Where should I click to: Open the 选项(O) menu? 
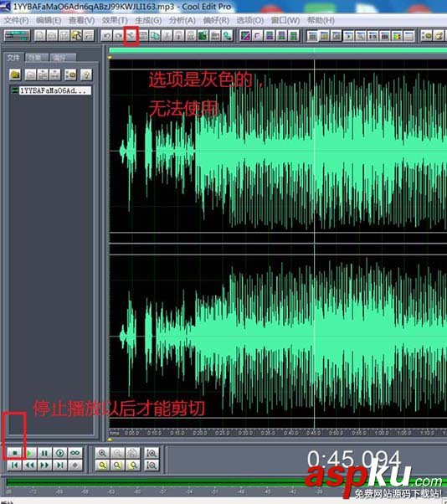click(250, 21)
